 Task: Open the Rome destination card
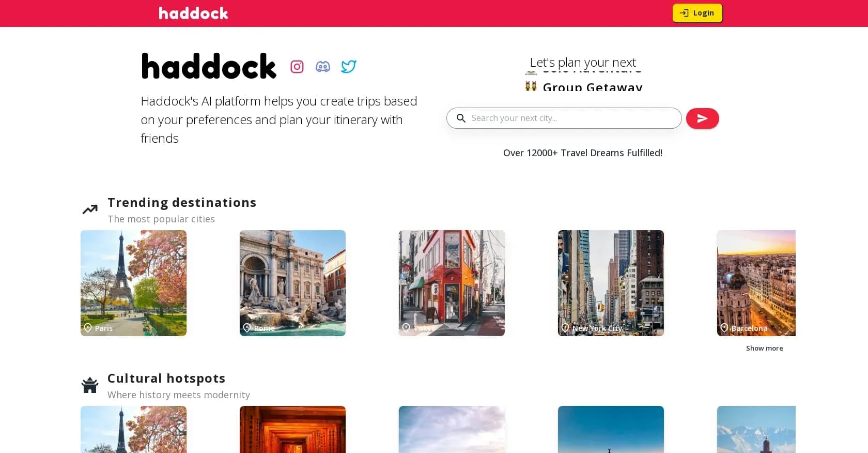pos(292,283)
